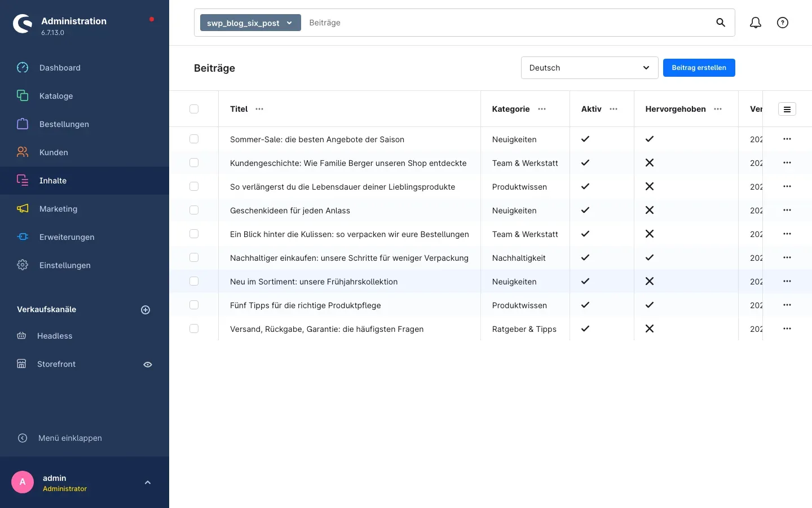Click the Einstellungen gear icon

point(23,265)
